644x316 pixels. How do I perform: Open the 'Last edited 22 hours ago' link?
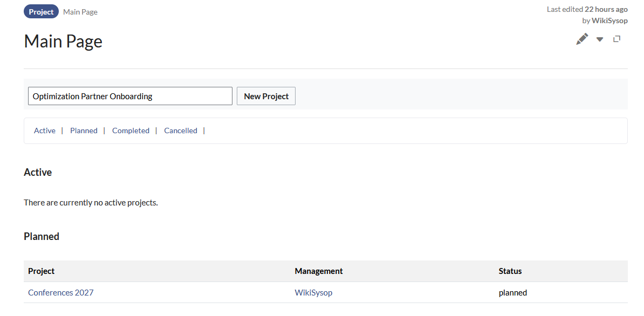click(587, 9)
